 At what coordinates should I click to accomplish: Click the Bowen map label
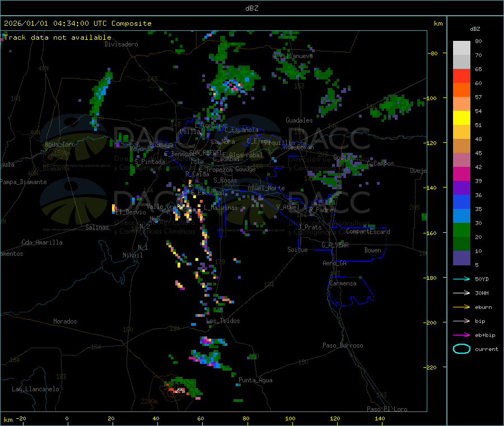click(x=373, y=250)
